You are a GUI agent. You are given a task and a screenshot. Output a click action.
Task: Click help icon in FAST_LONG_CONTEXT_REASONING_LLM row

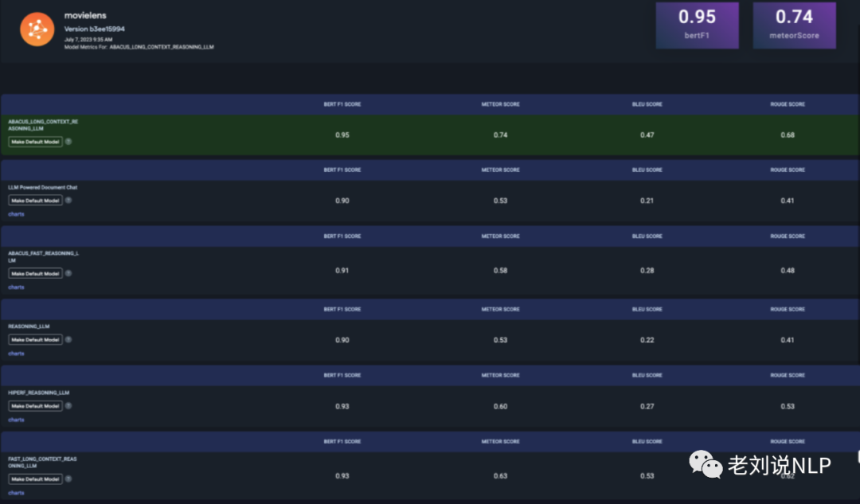tap(68, 479)
